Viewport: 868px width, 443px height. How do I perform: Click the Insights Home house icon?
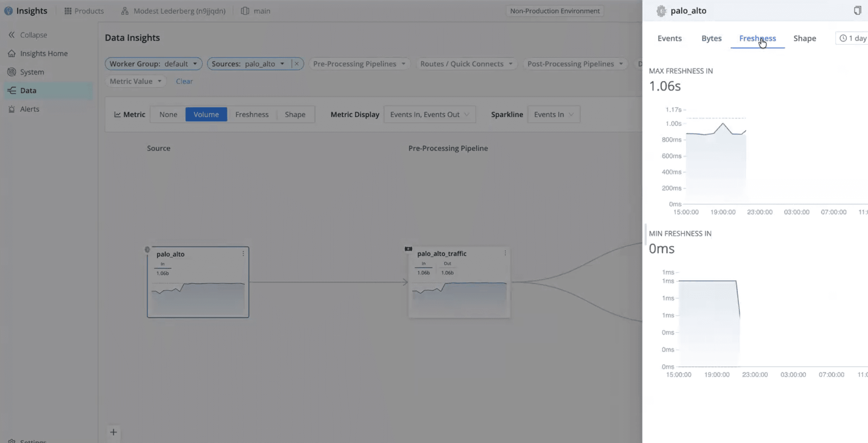point(12,53)
